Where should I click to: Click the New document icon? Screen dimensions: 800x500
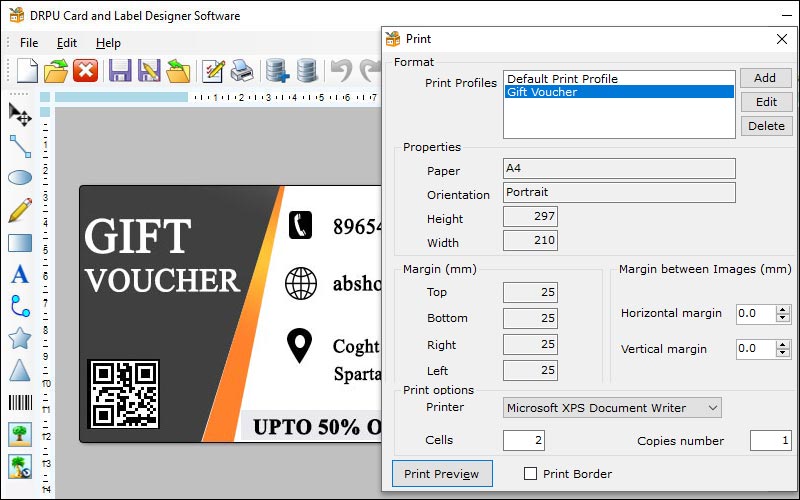(x=27, y=70)
